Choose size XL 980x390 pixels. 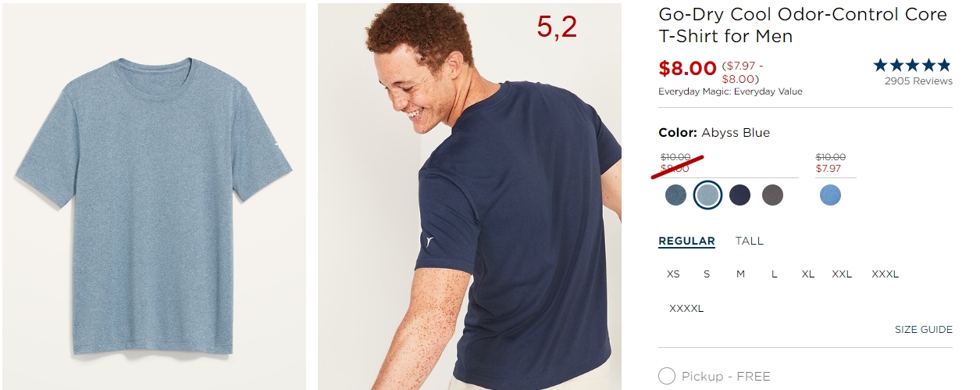coord(807,274)
